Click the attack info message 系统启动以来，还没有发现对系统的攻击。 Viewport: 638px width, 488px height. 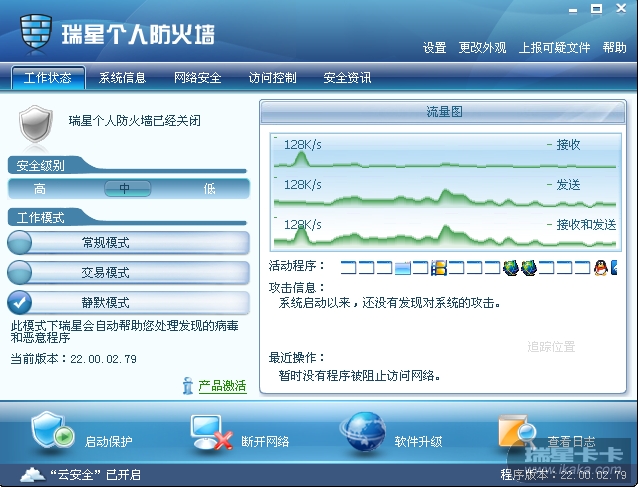(389, 303)
